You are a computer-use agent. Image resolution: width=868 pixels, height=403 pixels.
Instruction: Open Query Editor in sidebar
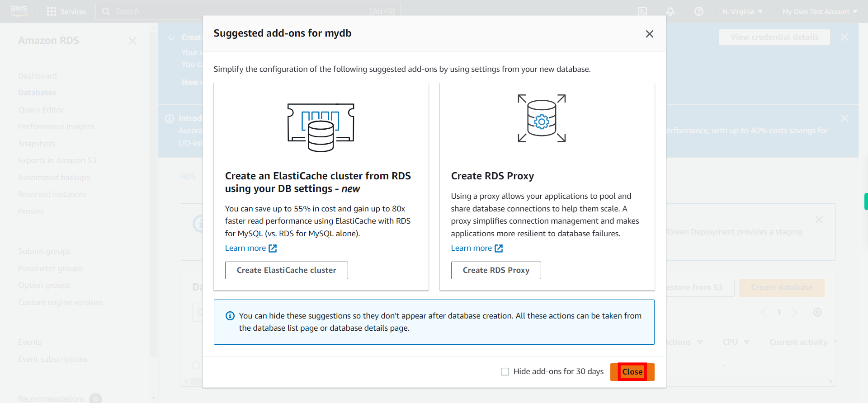(x=41, y=110)
